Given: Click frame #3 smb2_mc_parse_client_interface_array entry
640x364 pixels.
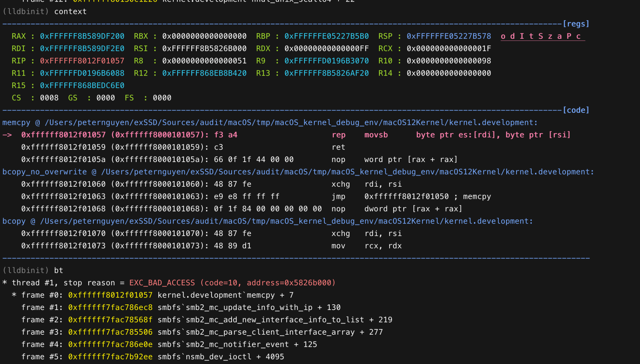Looking at the screenshot, I should [x=270, y=332].
